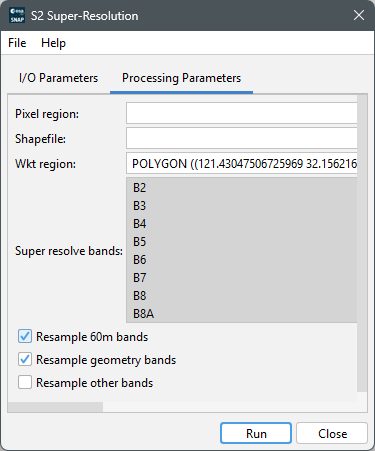The image size is (375, 451).
Task: Switch to I/O Parameters tab
Action: [x=58, y=78]
